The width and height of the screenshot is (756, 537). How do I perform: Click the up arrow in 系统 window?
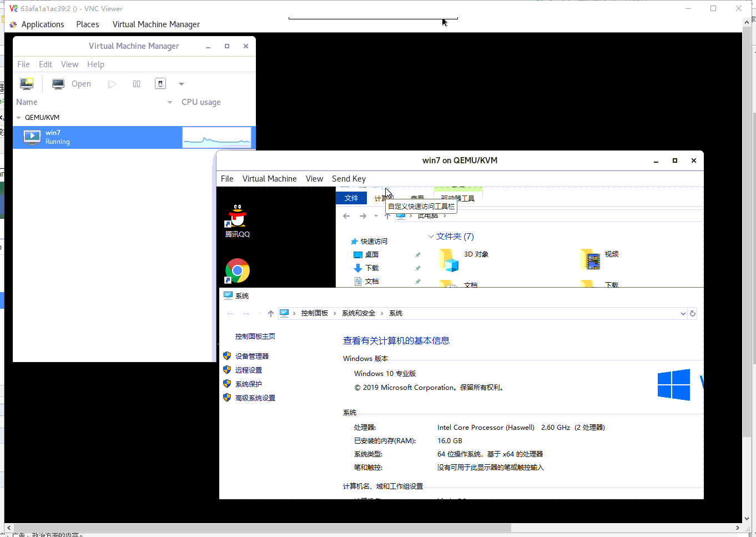(x=271, y=314)
